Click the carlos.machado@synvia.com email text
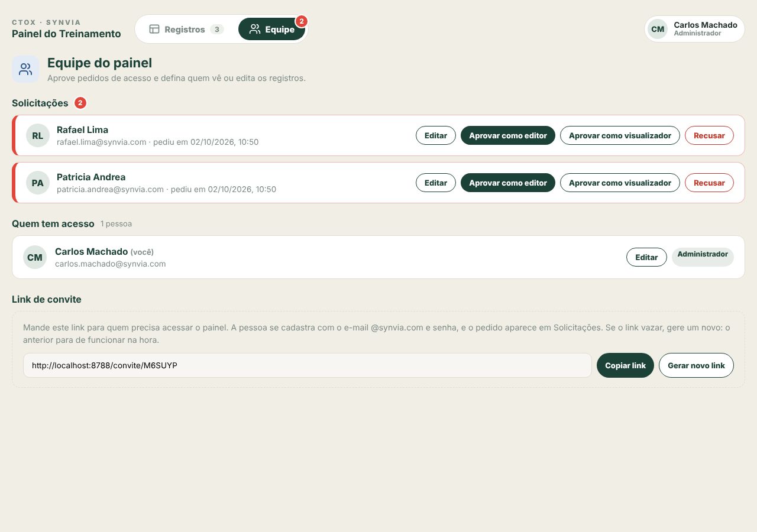Image resolution: width=757 pixels, height=532 pixels. click(110, 264)
